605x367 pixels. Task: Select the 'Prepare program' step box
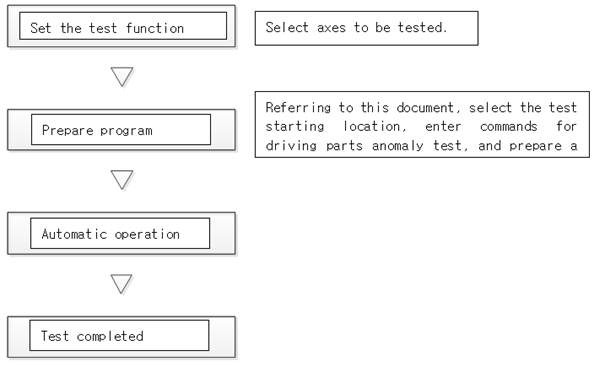[x=122, y=130]
